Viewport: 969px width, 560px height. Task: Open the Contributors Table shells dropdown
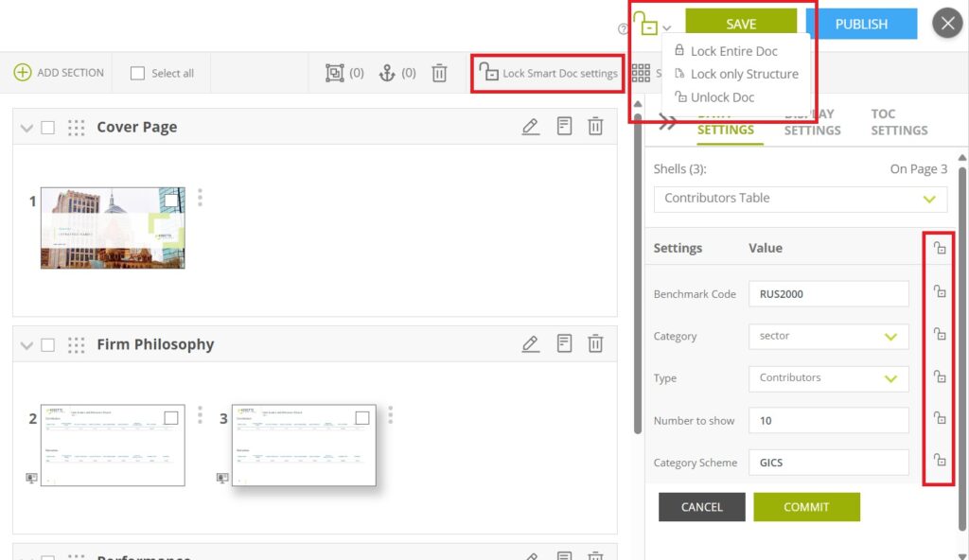(801, 199)
